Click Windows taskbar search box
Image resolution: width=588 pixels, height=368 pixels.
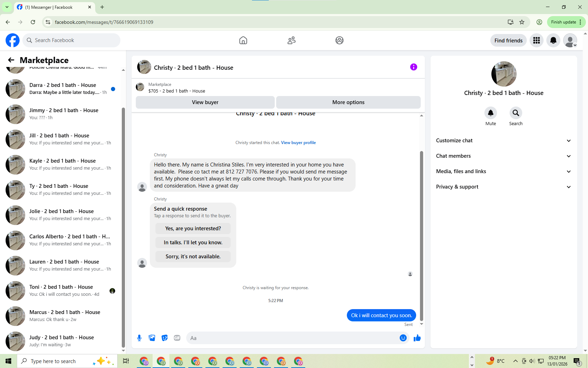[x=66, y=361]
